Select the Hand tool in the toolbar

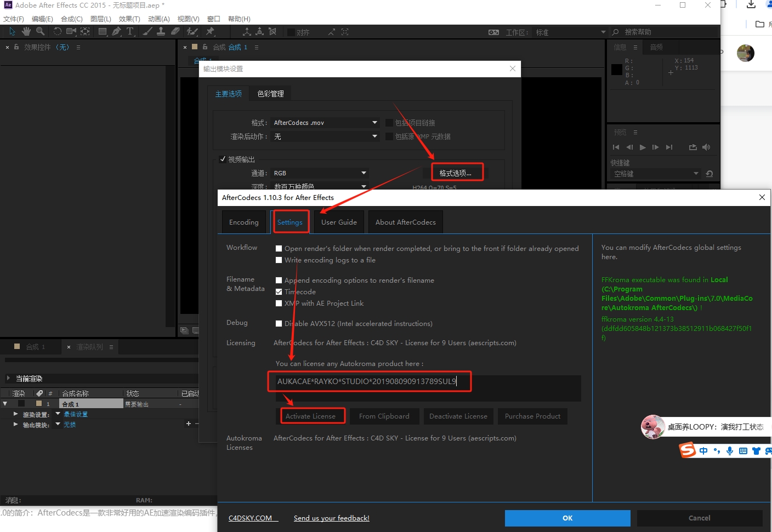[25, 31]
